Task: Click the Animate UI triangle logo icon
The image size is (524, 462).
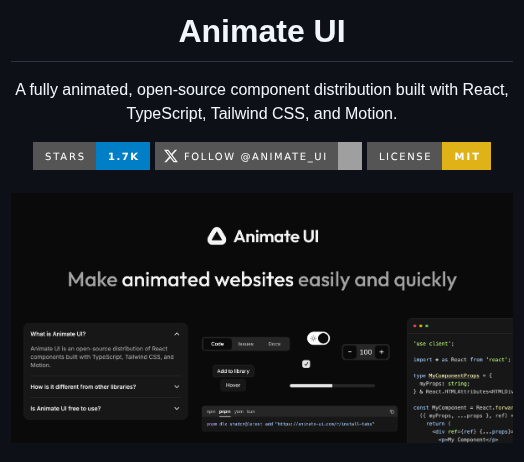Action: click(x=217, y=236)
